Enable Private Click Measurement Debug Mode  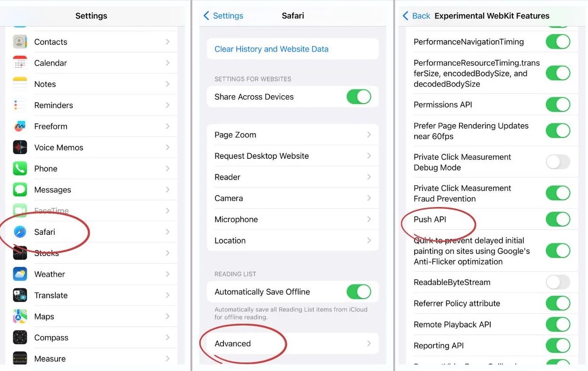pyautogui.click(x=558, y=162)
